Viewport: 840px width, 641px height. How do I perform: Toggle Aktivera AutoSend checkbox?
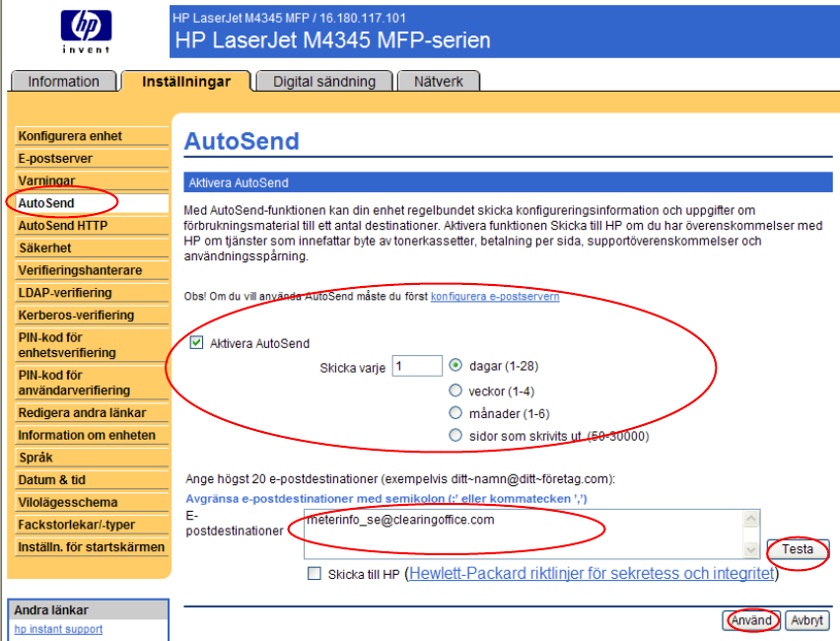196,342
